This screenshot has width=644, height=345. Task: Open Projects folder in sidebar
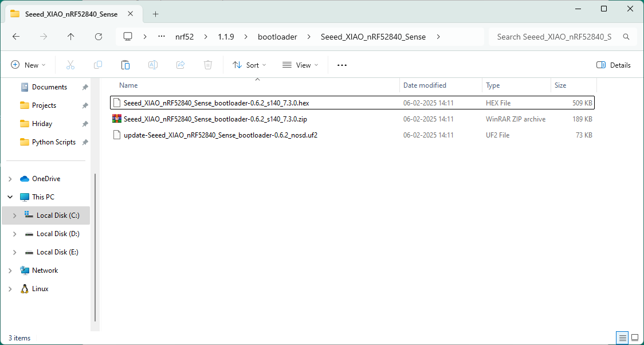[44, 105]
